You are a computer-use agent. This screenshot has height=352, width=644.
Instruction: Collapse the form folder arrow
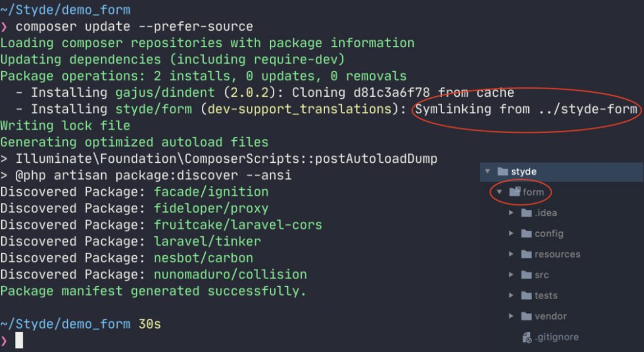(499, 192)
